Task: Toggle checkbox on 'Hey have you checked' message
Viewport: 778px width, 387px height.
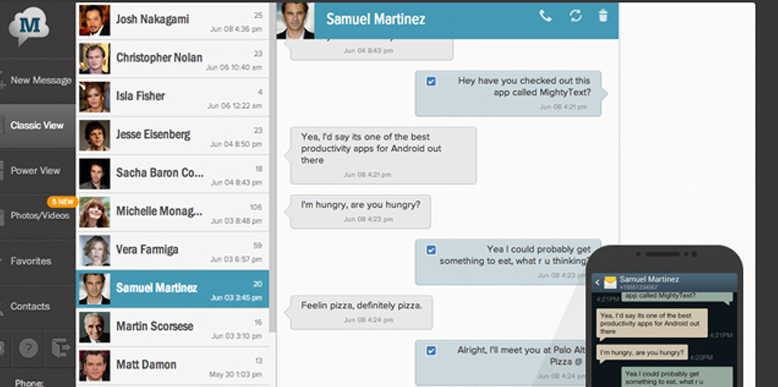Action: (431, 81)
